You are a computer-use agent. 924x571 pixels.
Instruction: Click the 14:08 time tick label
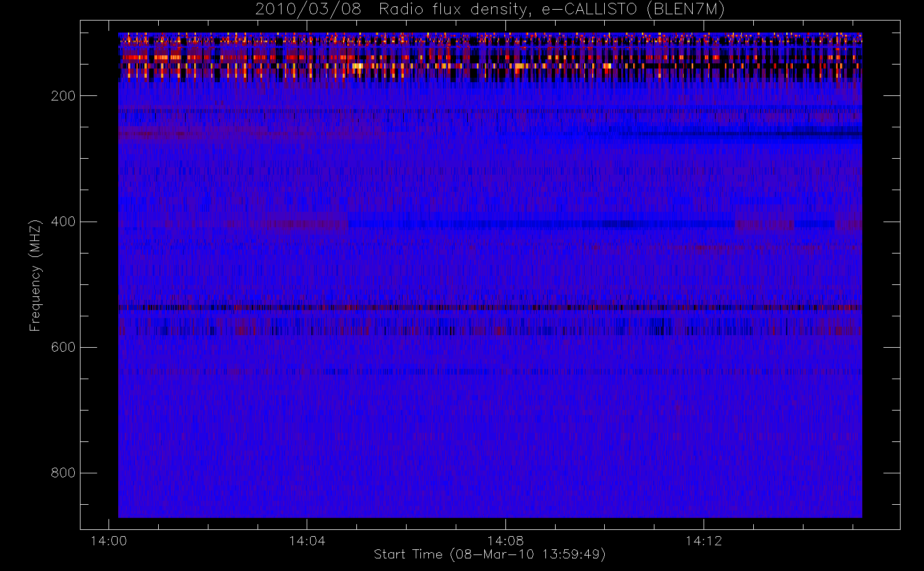pyautogui.click(x=505, y=541)
